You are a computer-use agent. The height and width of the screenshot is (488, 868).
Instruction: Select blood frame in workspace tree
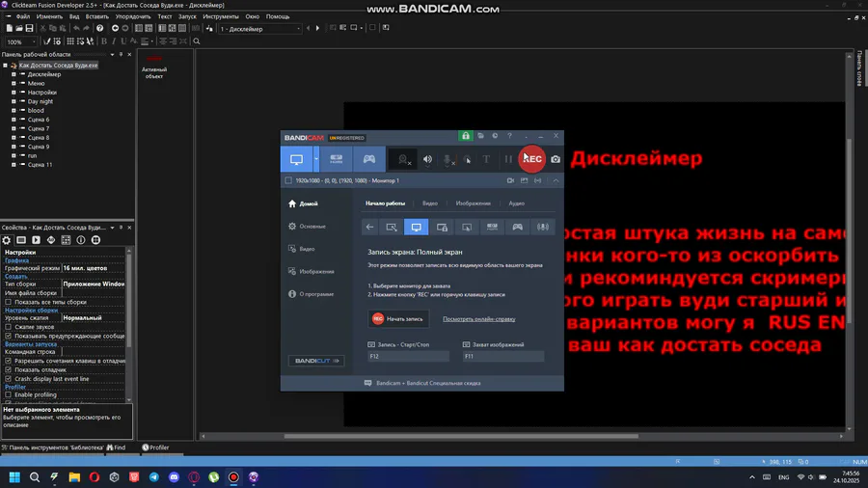click(36, 111)
